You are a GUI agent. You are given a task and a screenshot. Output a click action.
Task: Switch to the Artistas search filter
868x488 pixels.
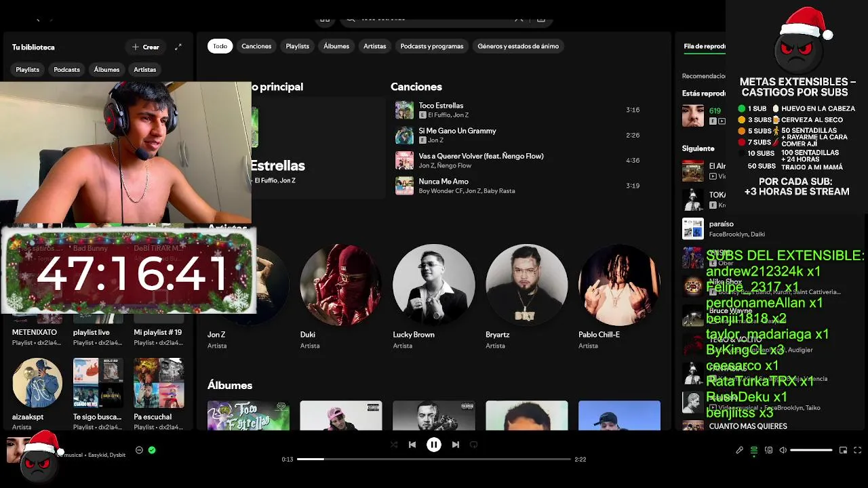click(x=374, y=46)
